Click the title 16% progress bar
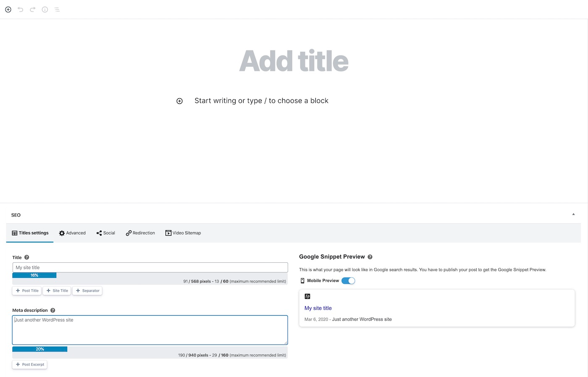Image resolution: width=588 pixels, height=377 pixels. pos(34,275)
